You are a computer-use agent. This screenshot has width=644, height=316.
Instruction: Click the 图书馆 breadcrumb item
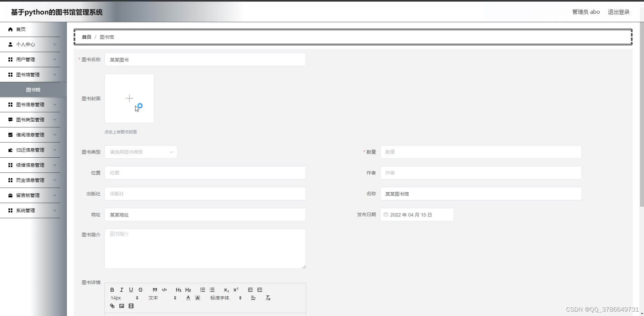pos(107,37)
